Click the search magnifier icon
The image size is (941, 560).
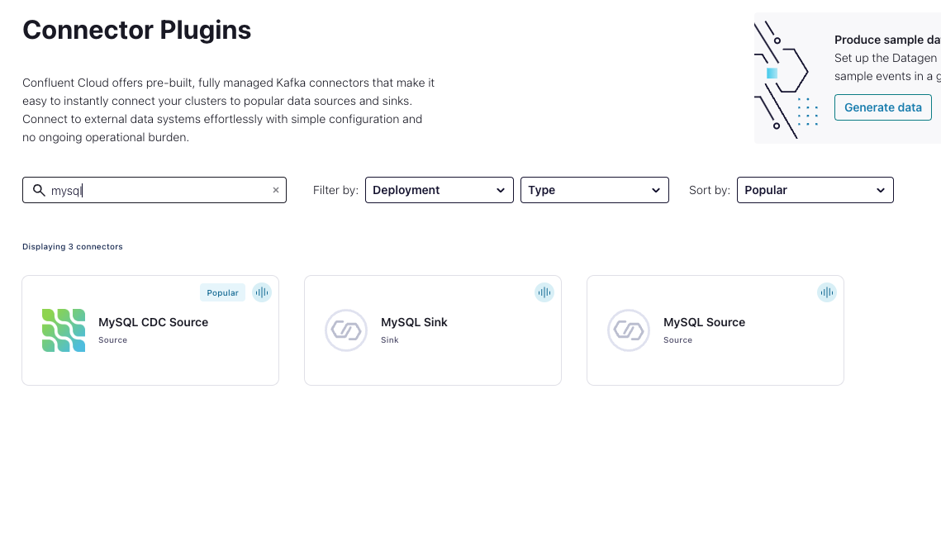point(39,190)
